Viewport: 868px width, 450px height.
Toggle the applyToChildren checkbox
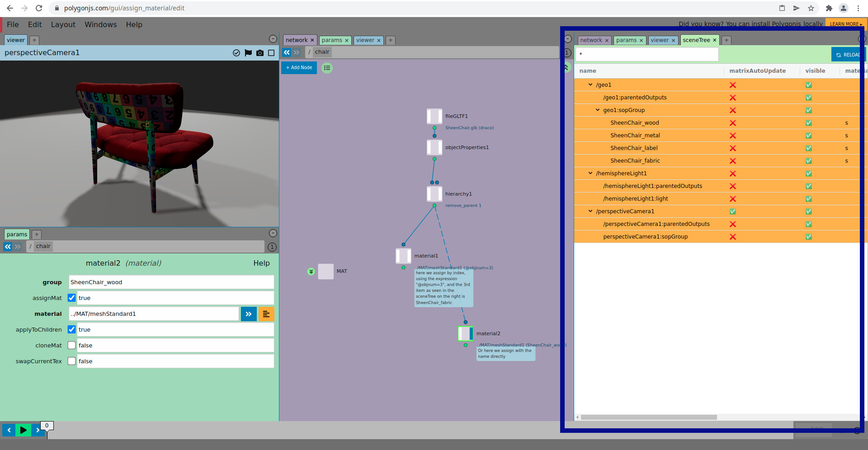pyautogui.click(x=71, y=329)
